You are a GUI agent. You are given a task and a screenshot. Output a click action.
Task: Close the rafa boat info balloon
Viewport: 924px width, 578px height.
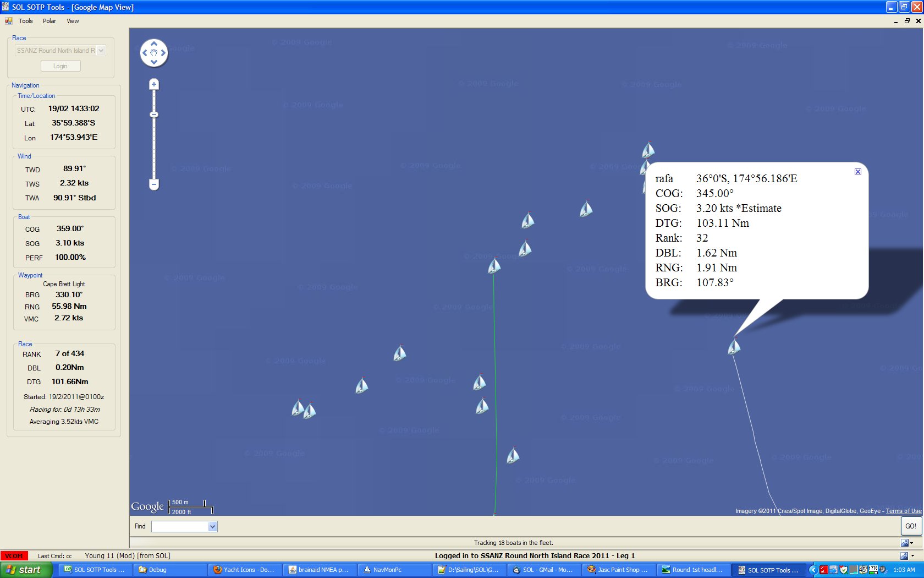pyautogui.click(x=857, y=172)
